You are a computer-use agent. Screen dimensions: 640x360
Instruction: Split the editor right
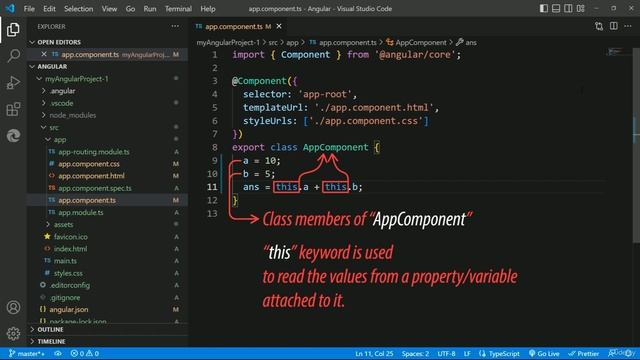pos(613,26)
